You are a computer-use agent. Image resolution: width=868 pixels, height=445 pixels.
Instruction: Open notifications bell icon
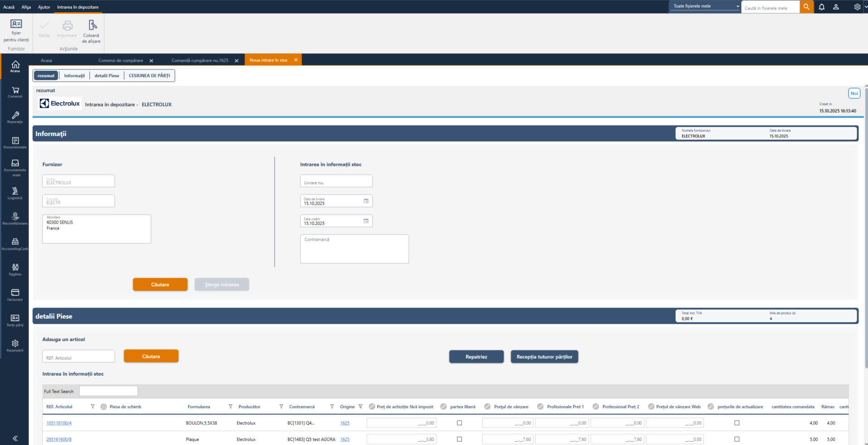point(822,7)
